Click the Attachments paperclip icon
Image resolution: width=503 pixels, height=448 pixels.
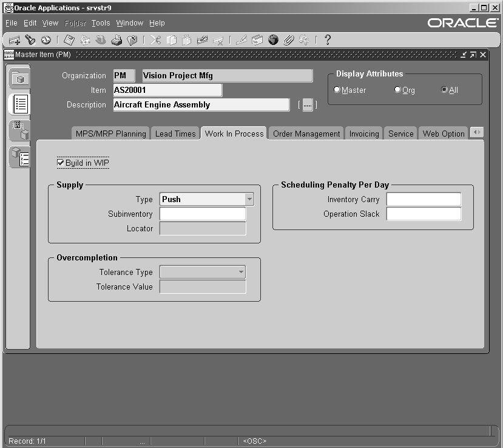coord(289,40)
